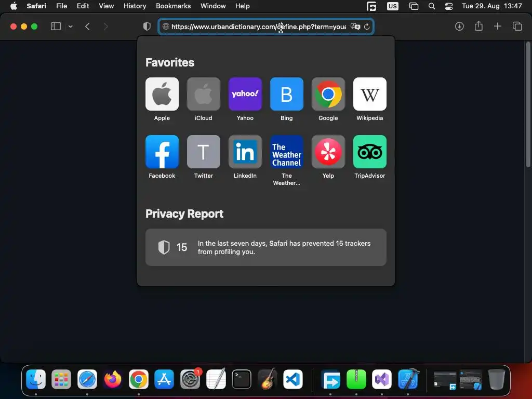Open Visual Studio from the Dock
This screenshot has width=532, height=399.
pos(382,379)
